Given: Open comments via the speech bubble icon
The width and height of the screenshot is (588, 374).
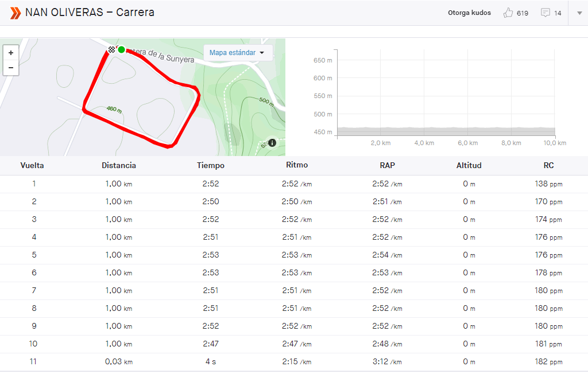Looking at the screenshot, I should tap(546, 13).
